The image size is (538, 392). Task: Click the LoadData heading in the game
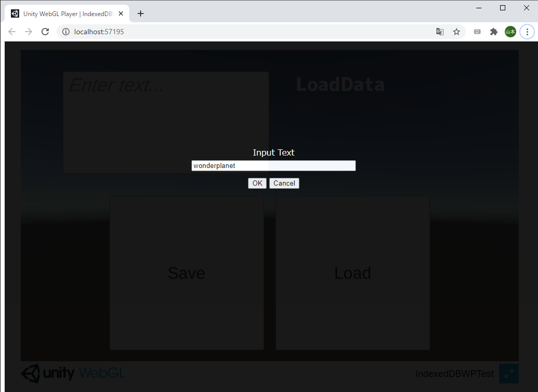coord(340,84)
